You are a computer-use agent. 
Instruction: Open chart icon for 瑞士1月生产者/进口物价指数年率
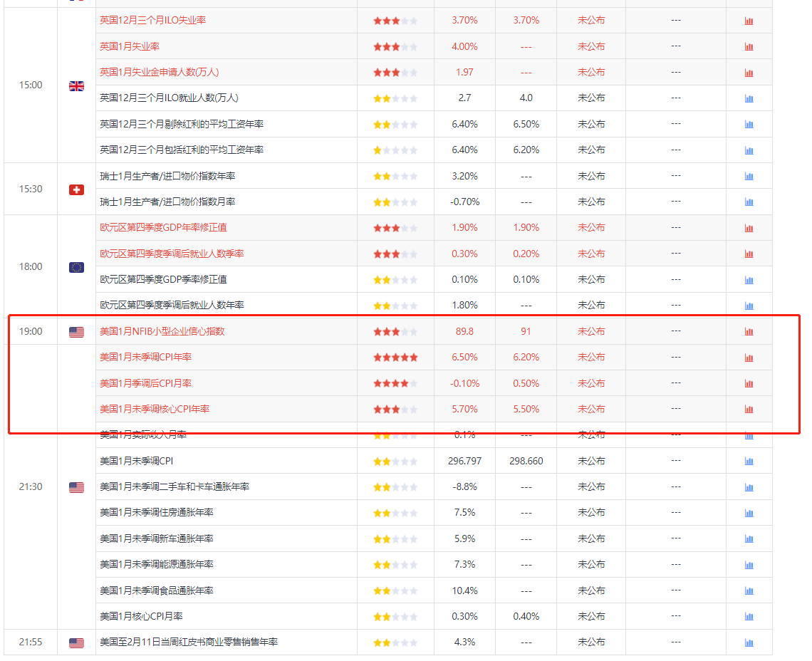click(x=749, y=176)
